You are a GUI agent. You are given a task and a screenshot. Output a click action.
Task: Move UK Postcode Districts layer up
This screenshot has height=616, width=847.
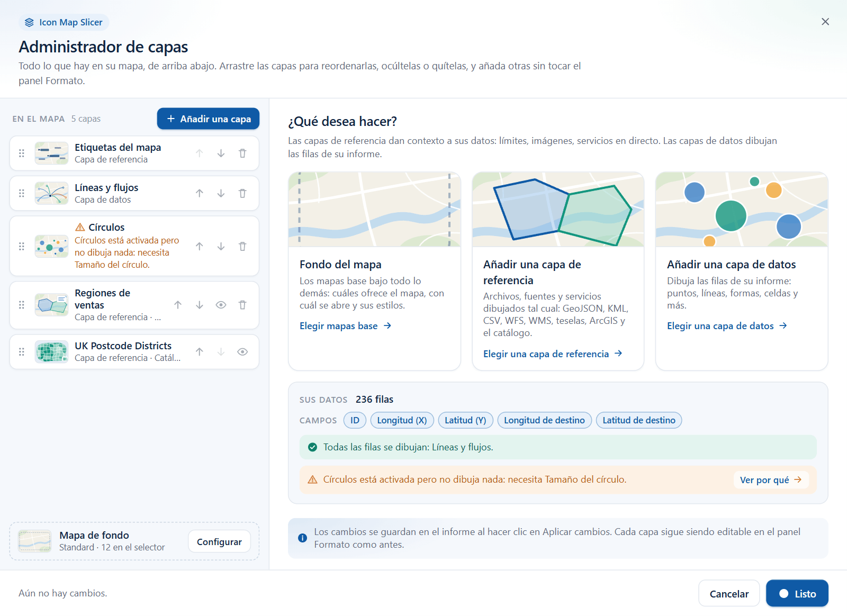(200, 352)
